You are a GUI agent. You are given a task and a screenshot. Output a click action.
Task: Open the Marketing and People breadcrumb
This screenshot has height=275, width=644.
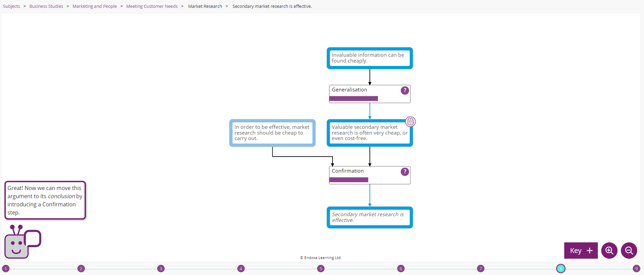94,6
